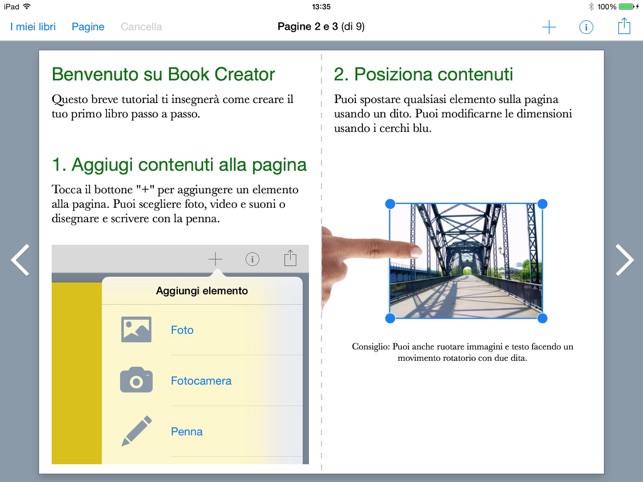Tap the Penna pencil icon
643x482 pixels.
click(x=137, y=431)
